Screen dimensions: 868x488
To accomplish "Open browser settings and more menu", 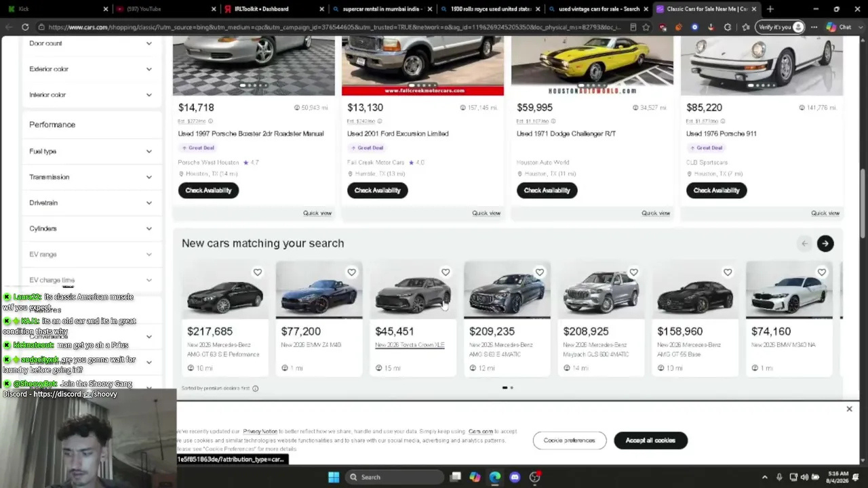I will click(x=814, y=27).
